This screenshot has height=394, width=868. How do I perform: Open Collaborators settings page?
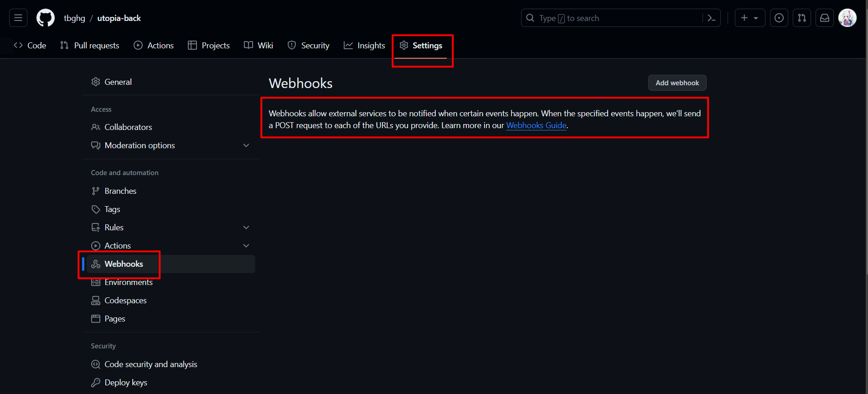point(128,127)
